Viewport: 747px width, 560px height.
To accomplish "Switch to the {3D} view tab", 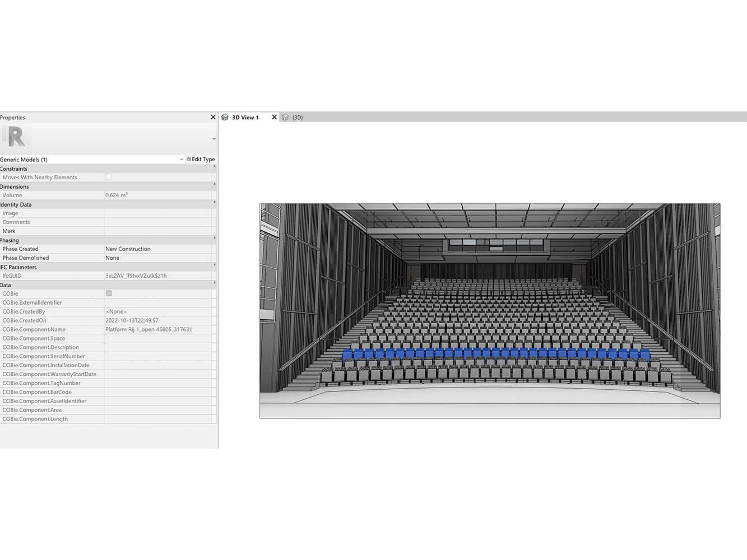I will 297,118.
